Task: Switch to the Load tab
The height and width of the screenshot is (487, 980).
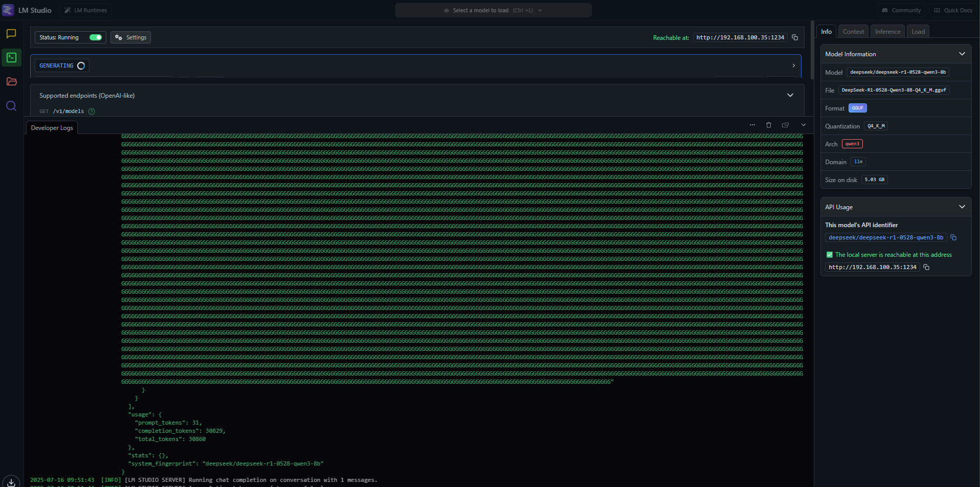Action: [918, 31]
